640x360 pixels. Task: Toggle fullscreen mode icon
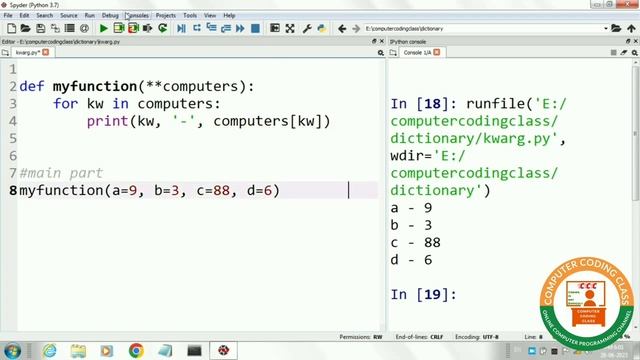point(290,29)
